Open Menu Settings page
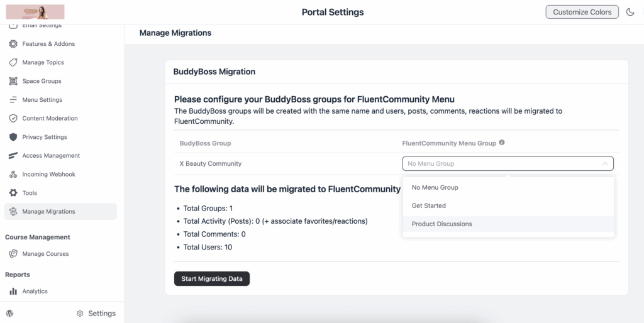 pos(60,100)
